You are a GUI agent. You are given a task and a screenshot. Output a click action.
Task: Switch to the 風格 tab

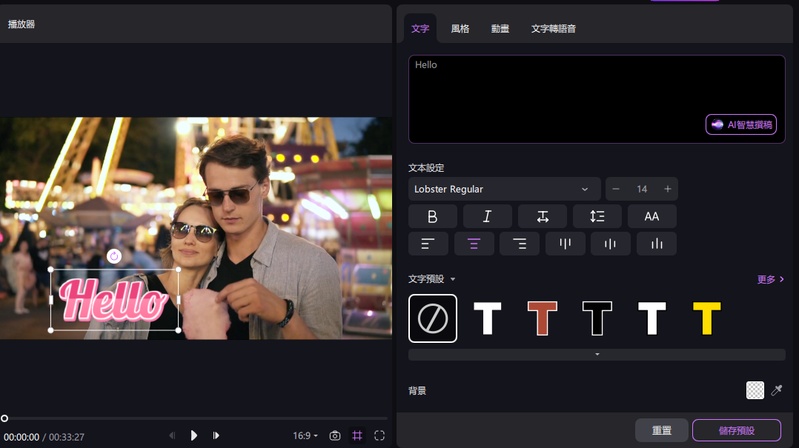460,29
